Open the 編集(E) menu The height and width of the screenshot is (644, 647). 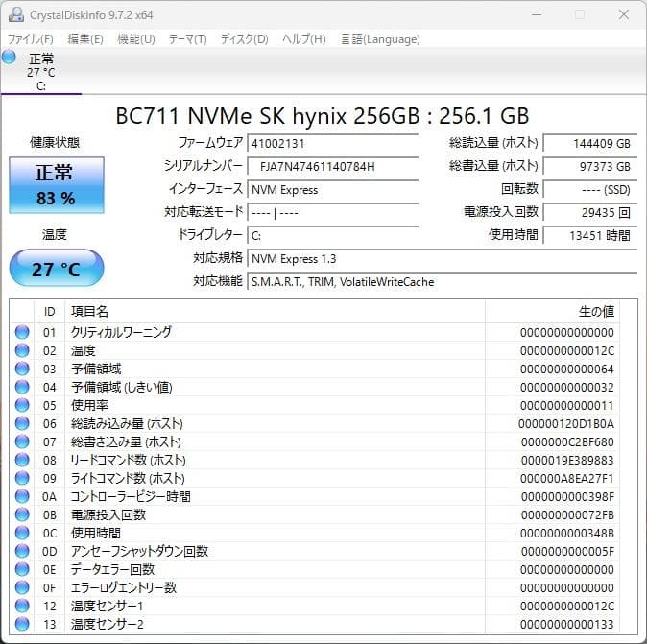coord(85,39)
